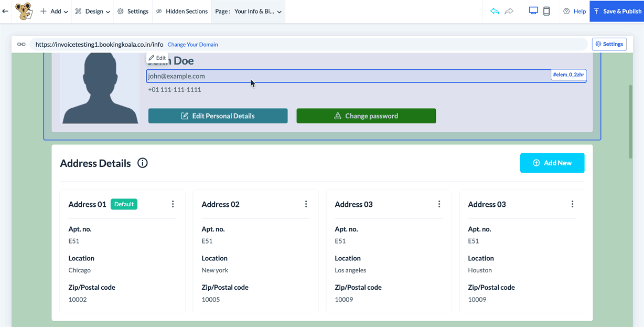Redo the last undone change
644x327 pixels.
pyautogui.click(x=509, y=11)
